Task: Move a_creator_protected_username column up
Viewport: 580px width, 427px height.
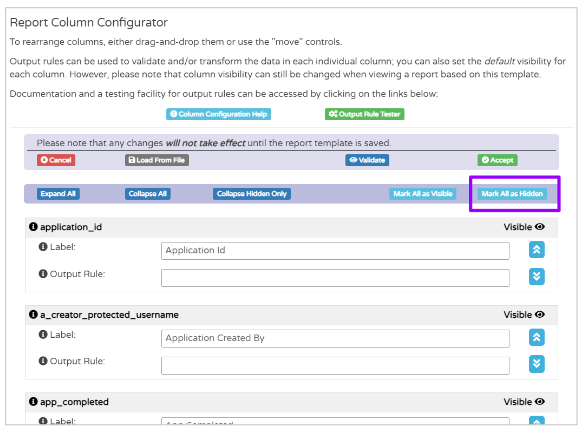Action: click(536, 337)
